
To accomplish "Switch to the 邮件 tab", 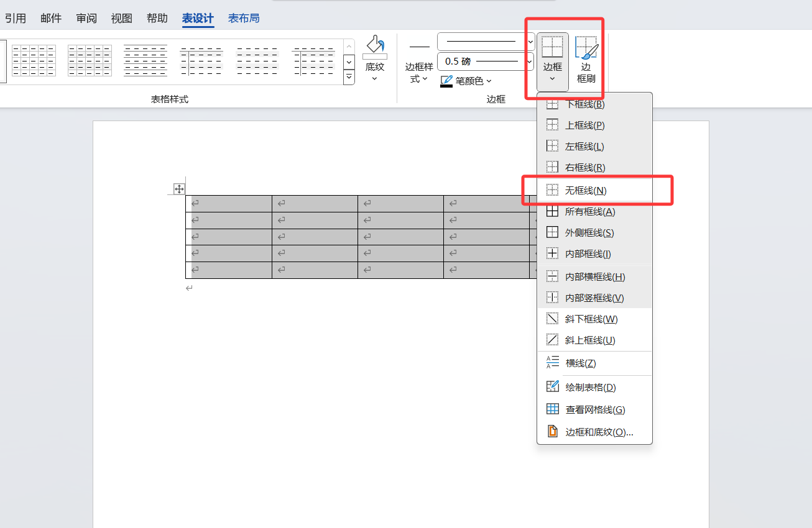I will (x=51, y=18).
